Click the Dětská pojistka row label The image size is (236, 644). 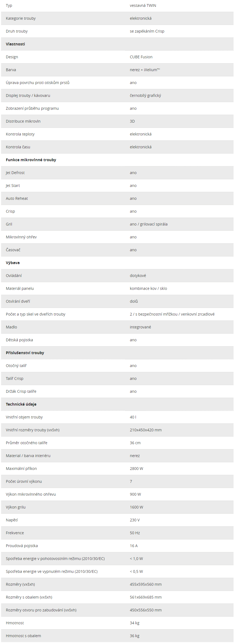(x=19, y=340)
